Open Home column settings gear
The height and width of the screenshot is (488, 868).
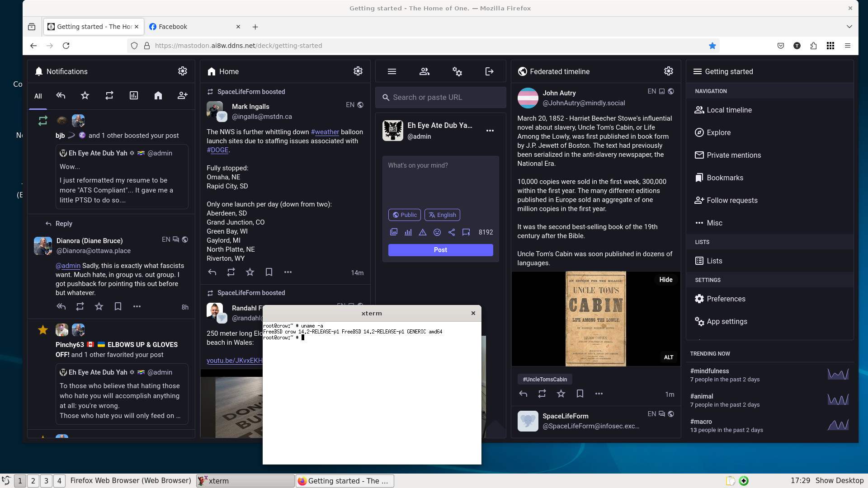(x=358, y=71)
